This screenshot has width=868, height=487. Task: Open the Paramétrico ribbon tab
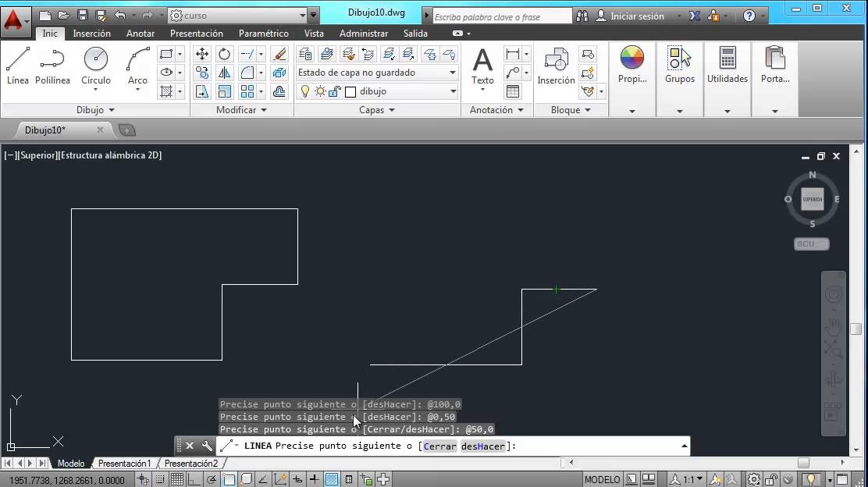[x=264, y=34]
